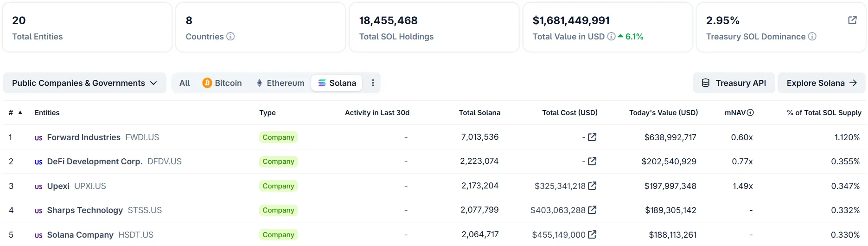
Task: Open Solana Company entity link
Action: coord(80,235)
